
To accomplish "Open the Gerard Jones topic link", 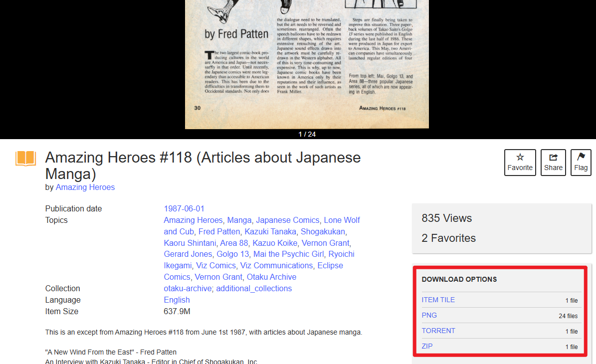I will (188, 254).
